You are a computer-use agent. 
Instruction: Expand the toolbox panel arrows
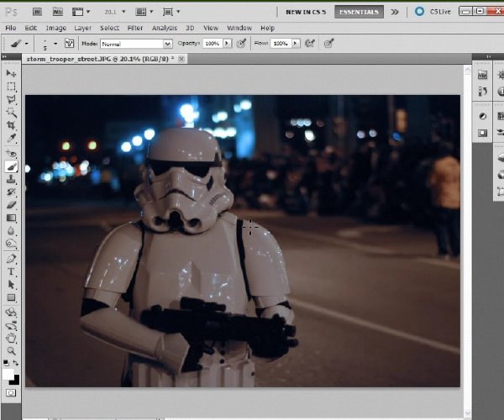(x=4, y=57)
